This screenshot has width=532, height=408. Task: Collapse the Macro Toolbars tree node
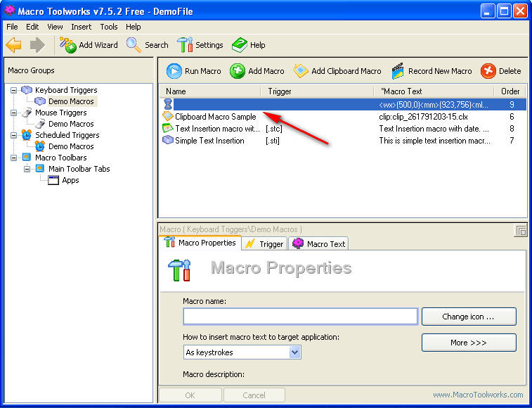click(x=13, y=158)
